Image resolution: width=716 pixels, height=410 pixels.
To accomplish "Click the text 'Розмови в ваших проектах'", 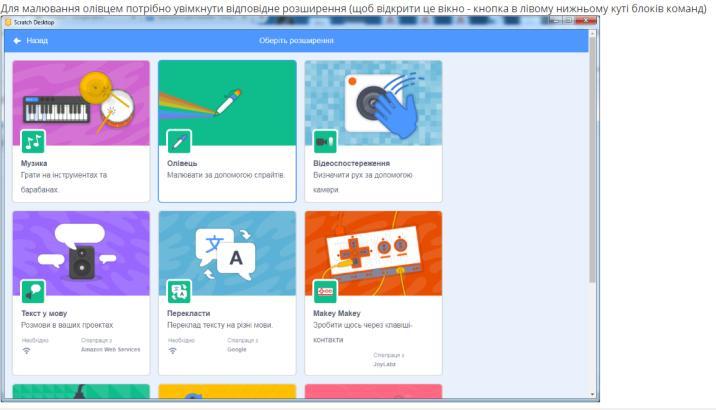I will (x=67, y=325).
